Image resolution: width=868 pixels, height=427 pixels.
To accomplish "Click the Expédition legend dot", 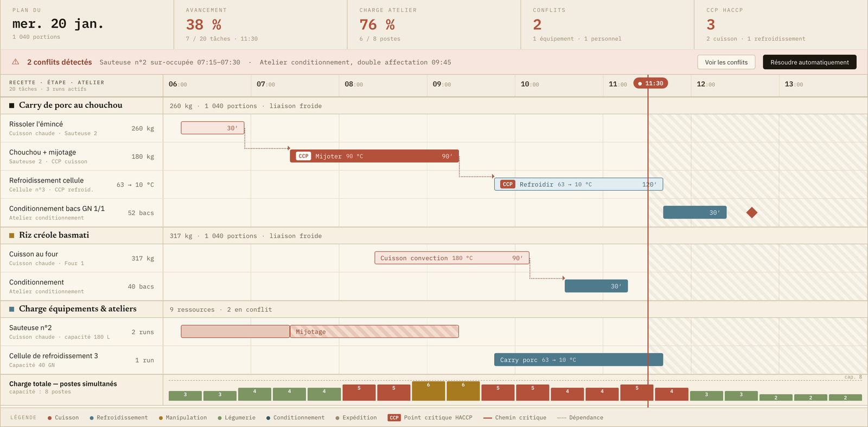I will [337, 418].
